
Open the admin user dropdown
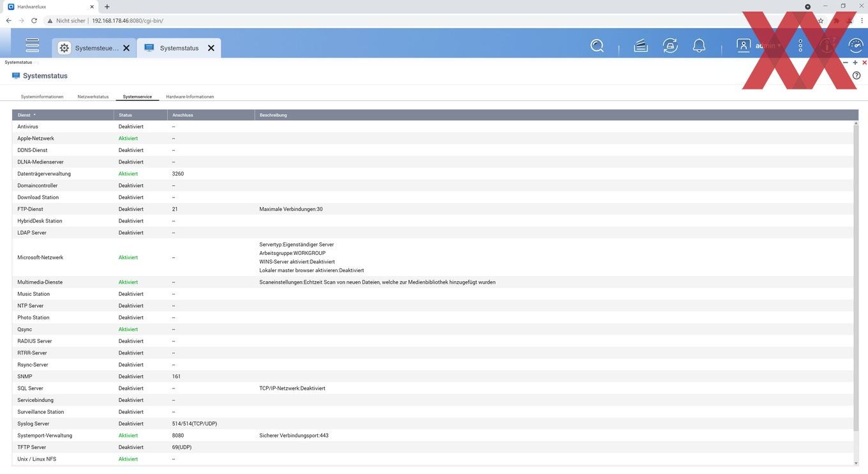(x=759, y=46)
